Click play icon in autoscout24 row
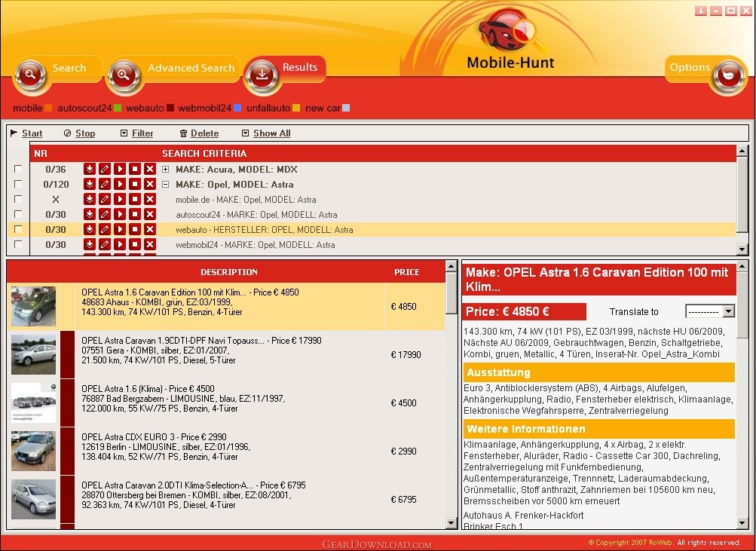The height and width of the screenshot is (551, 756). click(x=120, y=214)
